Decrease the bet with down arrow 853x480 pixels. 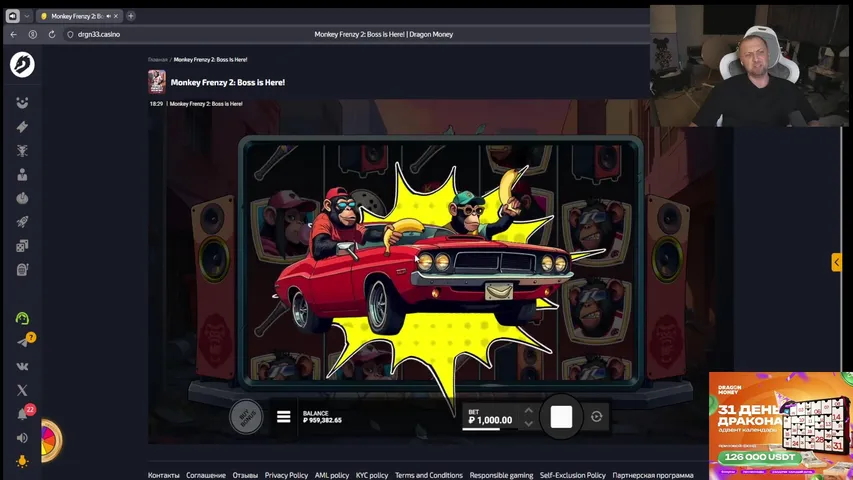529,424
